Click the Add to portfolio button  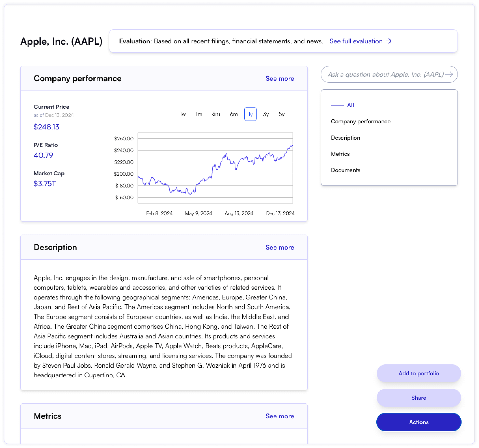pyautogui.click(x=419, y=373)
